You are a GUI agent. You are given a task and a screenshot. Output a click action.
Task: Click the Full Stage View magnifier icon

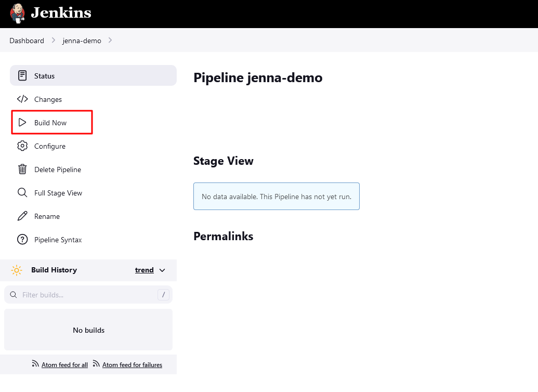(x=22, y=192)
